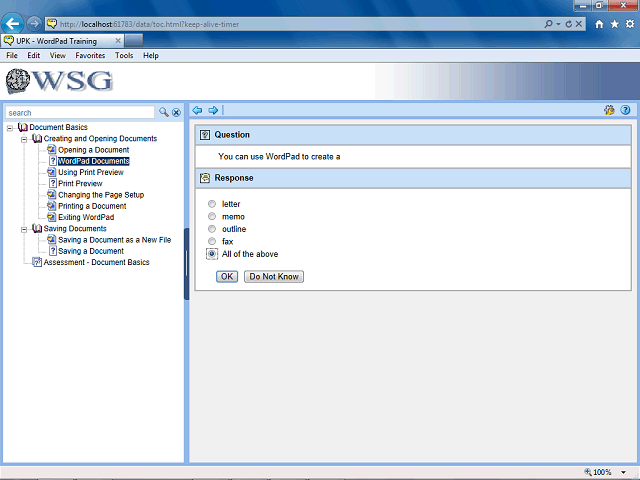Screen dimensions: 640x480
Task: Click the search magnifier icon in outline panel
Action: point(164,112)
